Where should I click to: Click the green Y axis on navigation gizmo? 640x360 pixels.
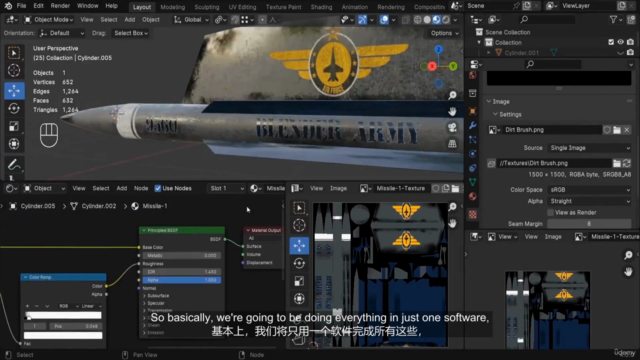[453, 66]
